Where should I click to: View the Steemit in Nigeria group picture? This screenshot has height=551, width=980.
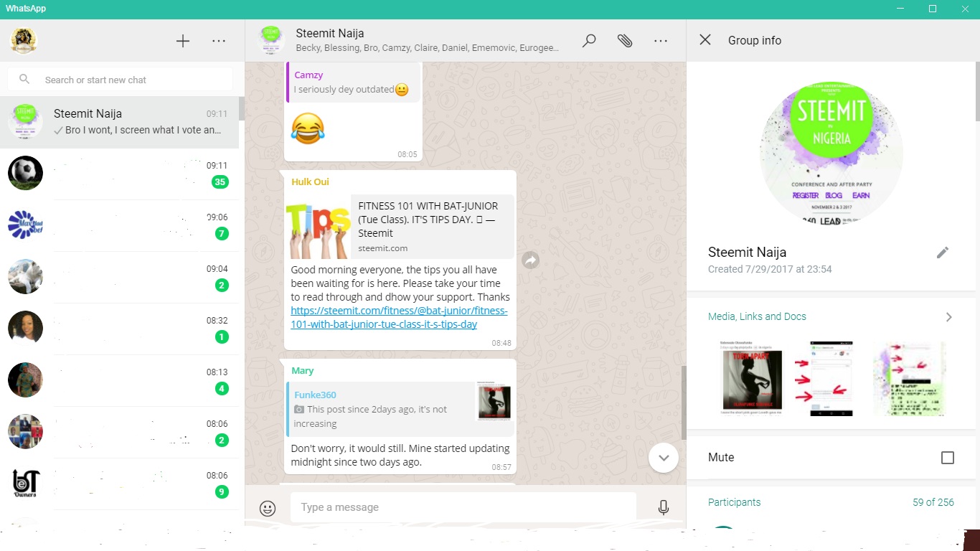831,154
